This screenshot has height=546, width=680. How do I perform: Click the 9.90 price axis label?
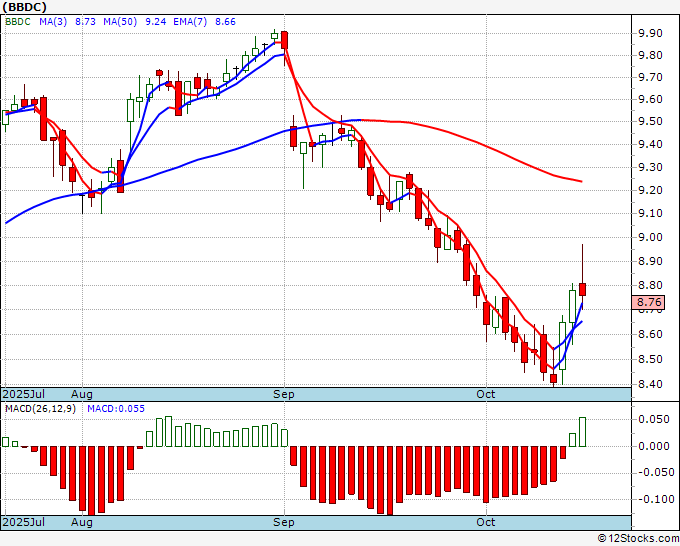pyautogui.click(x=650, y=33)
